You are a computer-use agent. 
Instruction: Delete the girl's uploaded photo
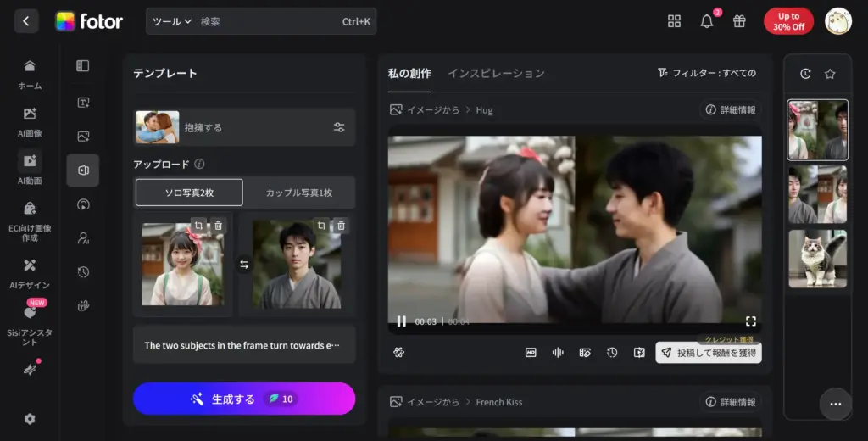219,226
